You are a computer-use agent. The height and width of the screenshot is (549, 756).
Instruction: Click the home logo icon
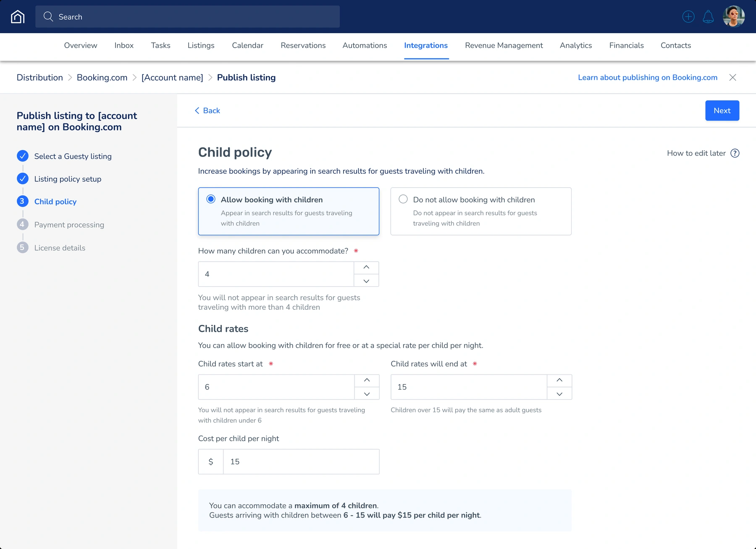[18, 17]
